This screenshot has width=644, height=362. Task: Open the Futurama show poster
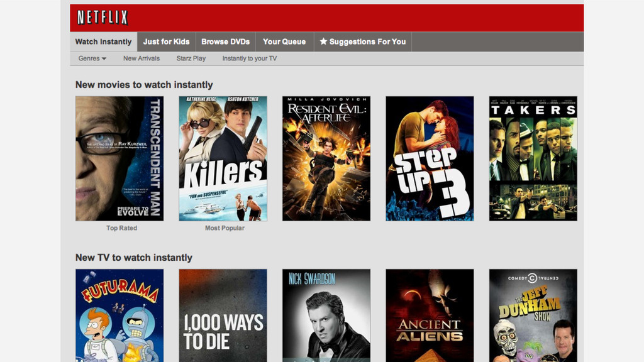click(119, 315)
